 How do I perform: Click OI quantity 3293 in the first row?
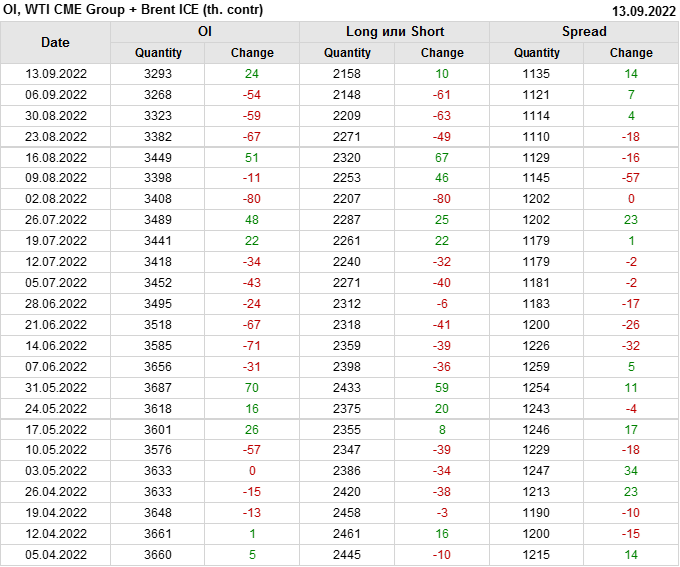pos(158,74)
